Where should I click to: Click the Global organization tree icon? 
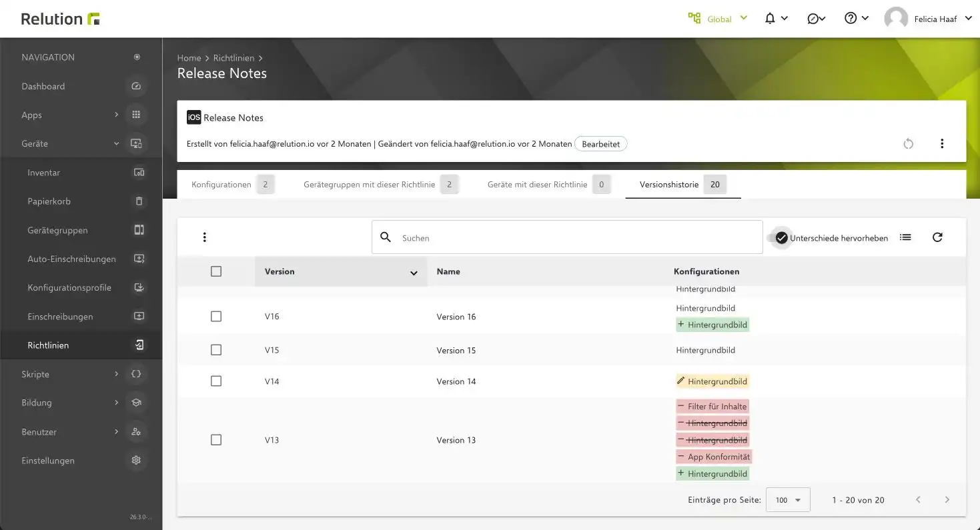[x=694, y=19]
